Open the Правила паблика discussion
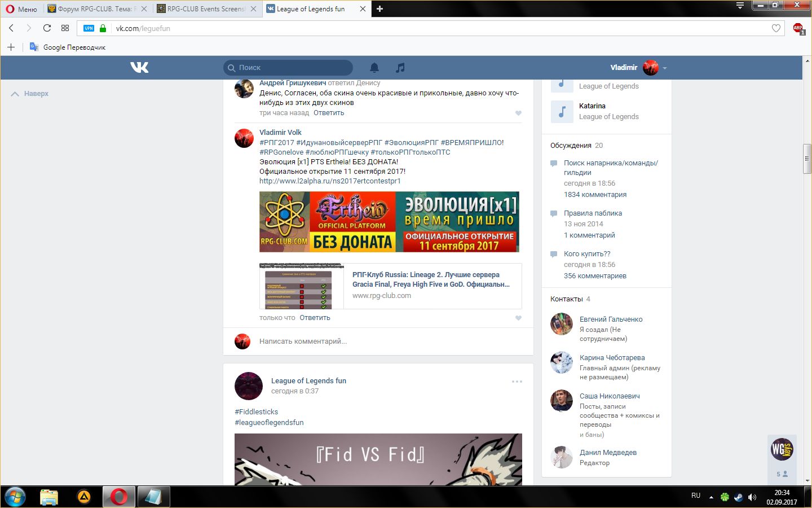Screen dimensions: 812x508 click(593, 213)
